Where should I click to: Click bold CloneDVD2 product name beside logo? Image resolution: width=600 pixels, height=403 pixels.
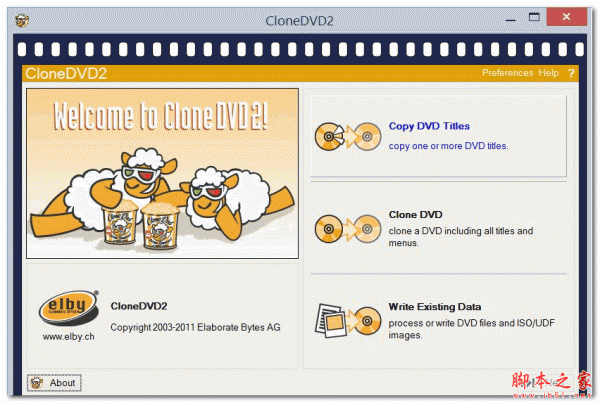coord(139,306)
